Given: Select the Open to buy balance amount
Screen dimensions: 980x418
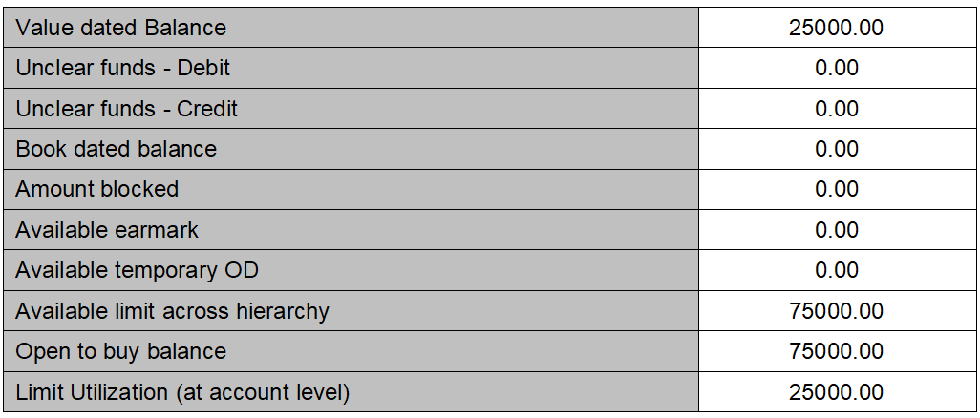Looking at the screenshot, I should [x=836, y=351].
